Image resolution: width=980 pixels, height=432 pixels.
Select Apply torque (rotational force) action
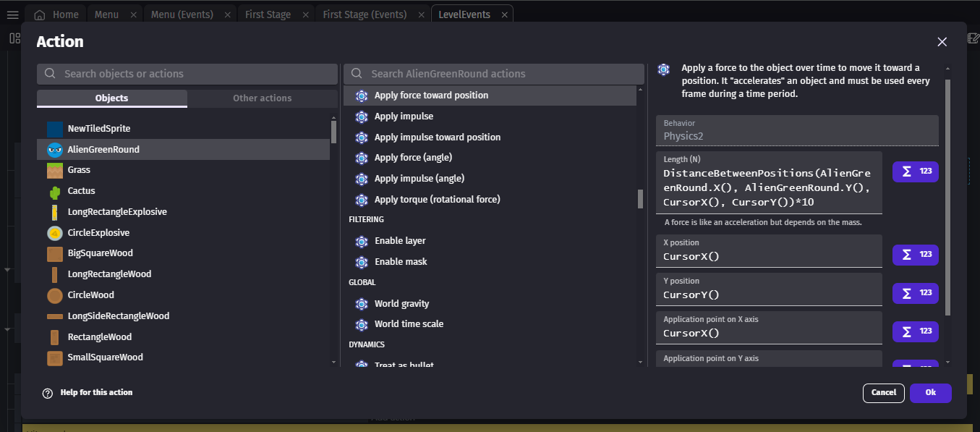tap(437, 200)
